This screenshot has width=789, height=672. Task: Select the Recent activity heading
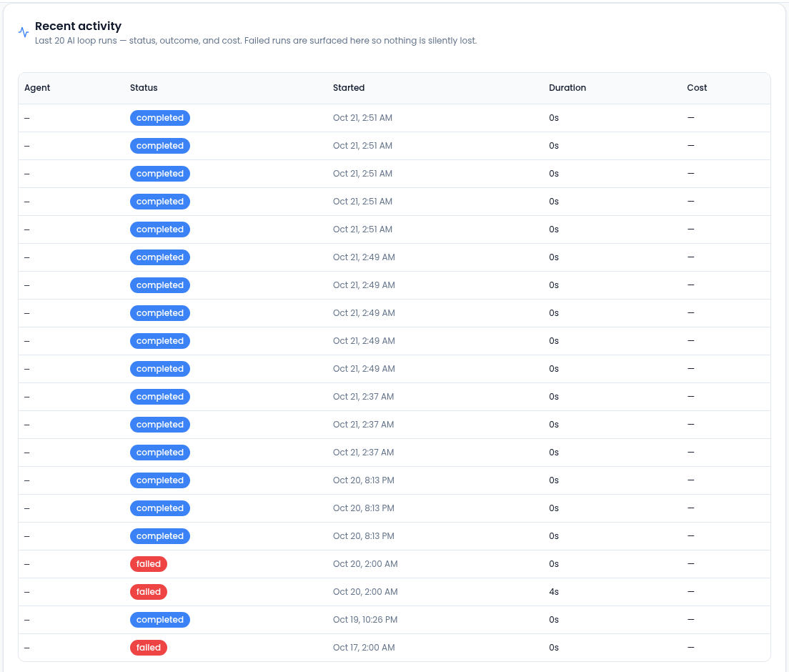pos(78,26)
